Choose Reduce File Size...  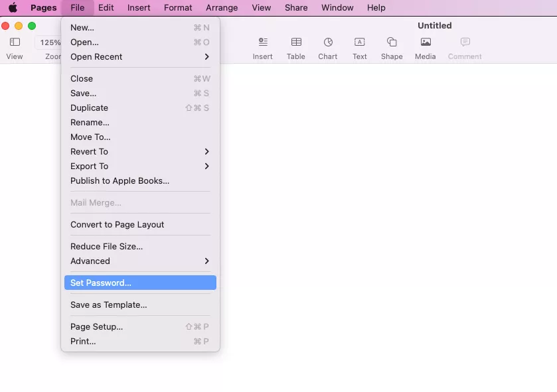(140, 246)
